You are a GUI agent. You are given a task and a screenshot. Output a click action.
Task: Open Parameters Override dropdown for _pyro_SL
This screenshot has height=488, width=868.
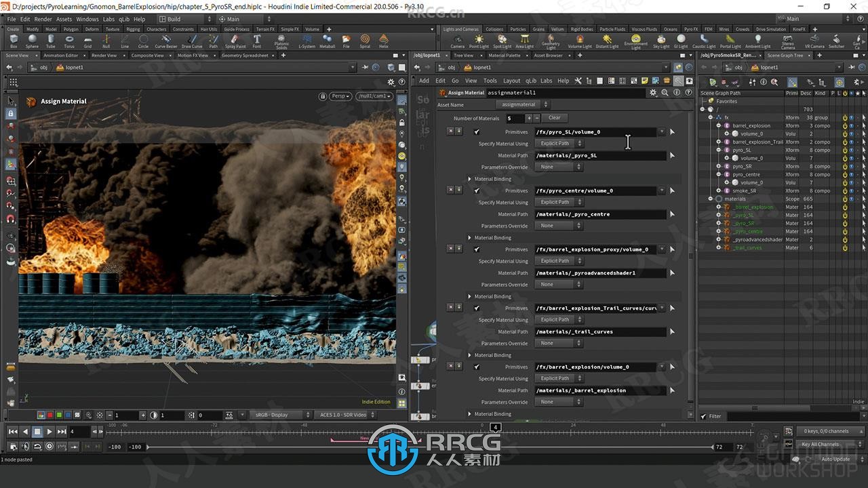pos(559,167)
